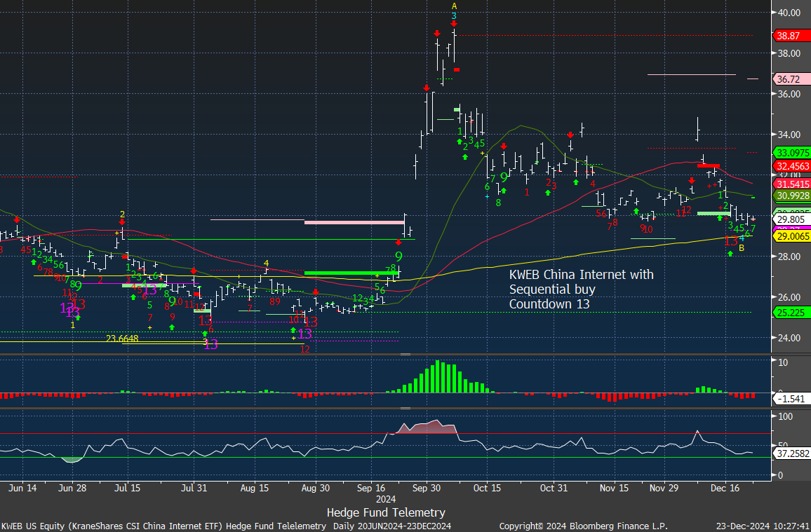Select the KWEB China Internet text annotation
Image resolution: width=811 pixels, height=532 pixels.
tap(581, 289)
